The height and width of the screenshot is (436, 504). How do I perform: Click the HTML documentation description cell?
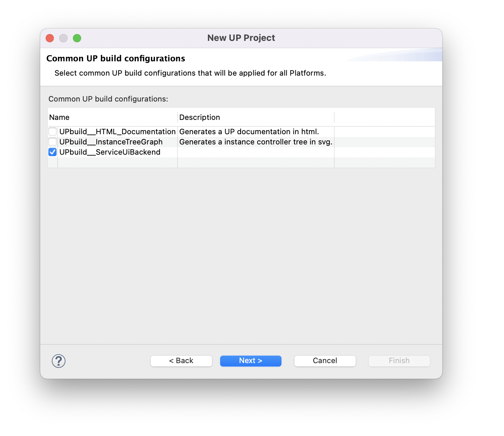249,132
